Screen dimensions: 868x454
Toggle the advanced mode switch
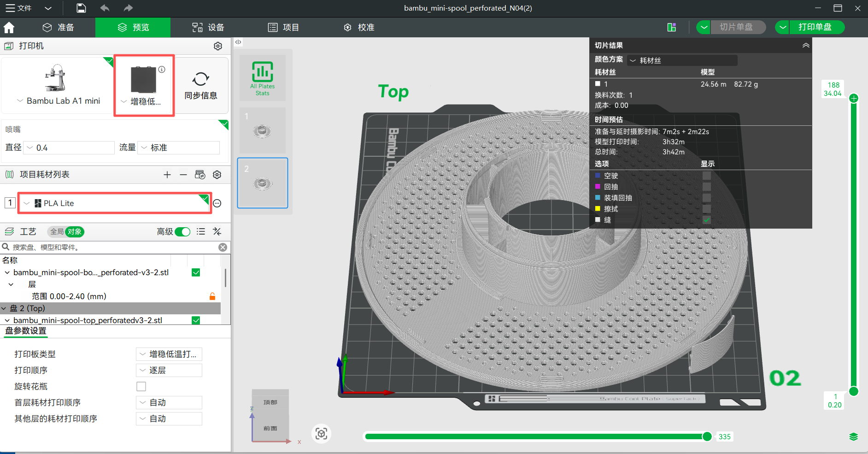(182, 232)
